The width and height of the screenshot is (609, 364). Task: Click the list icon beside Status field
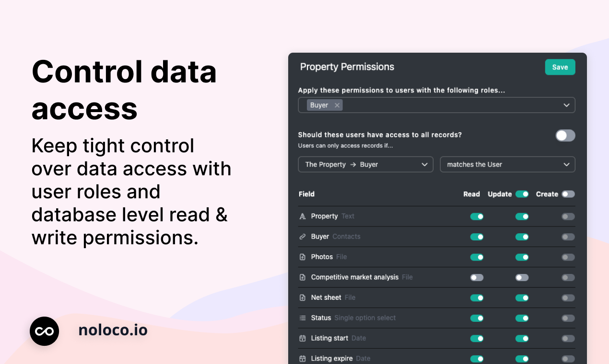(303, 318)
